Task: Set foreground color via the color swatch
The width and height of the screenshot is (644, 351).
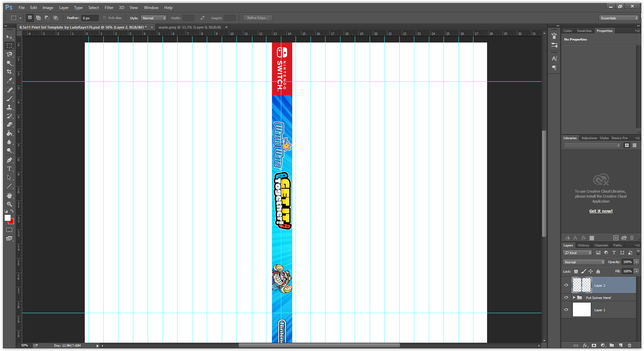Action: pos(7,218)
